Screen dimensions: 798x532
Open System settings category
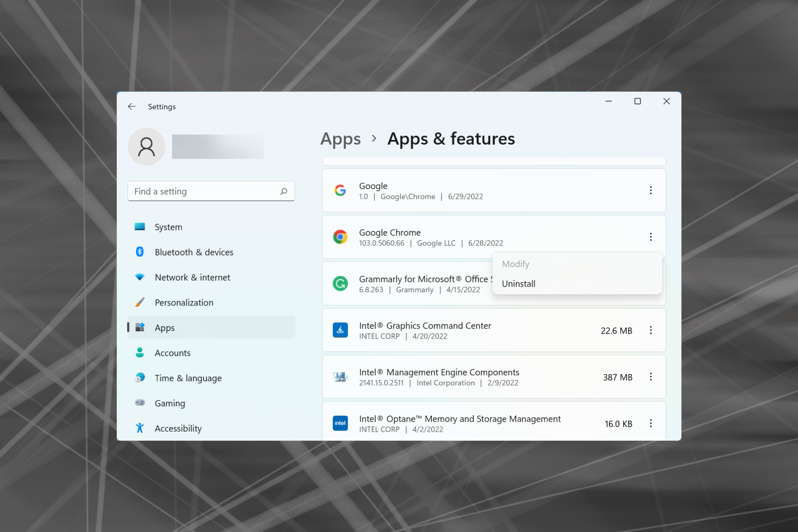(x=211, y=227)
